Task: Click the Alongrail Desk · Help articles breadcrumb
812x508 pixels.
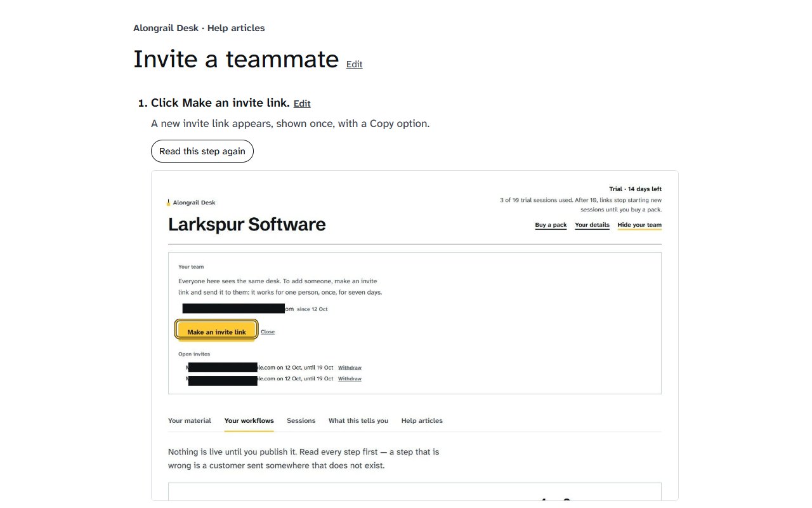Action: (x=199, y=28)
